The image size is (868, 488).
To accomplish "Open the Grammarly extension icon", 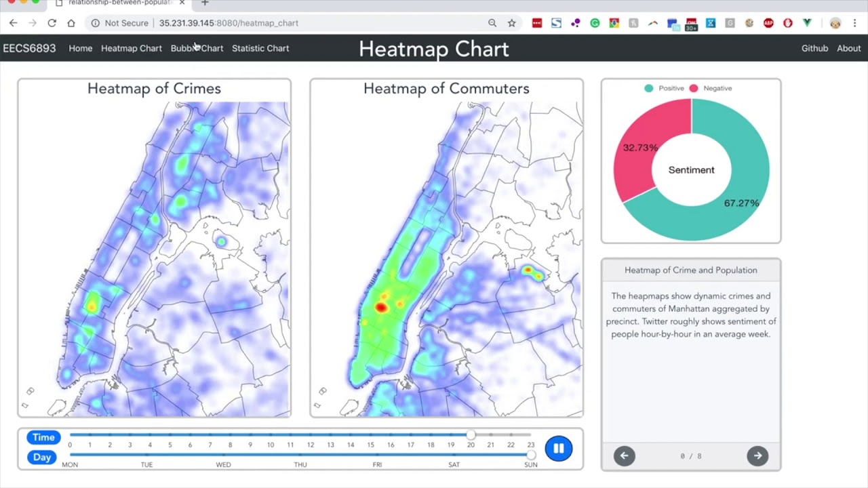I will (595, 23).
